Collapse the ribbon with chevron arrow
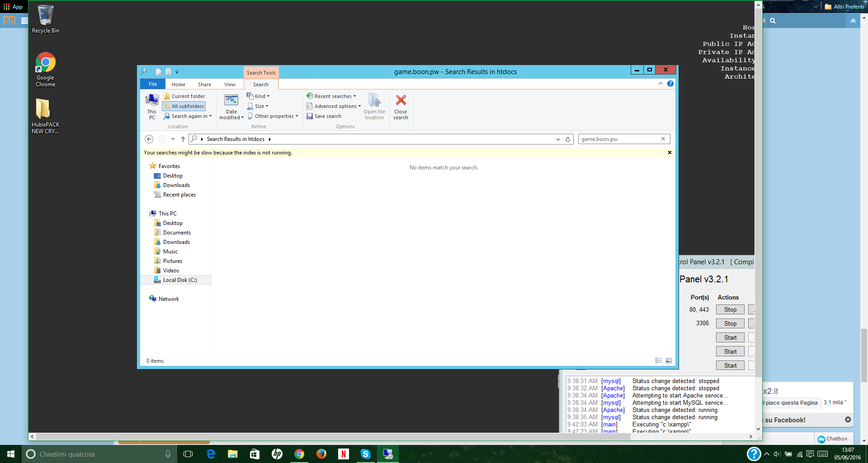The width and height of the screenshot is (868, 463). (660, 84)
